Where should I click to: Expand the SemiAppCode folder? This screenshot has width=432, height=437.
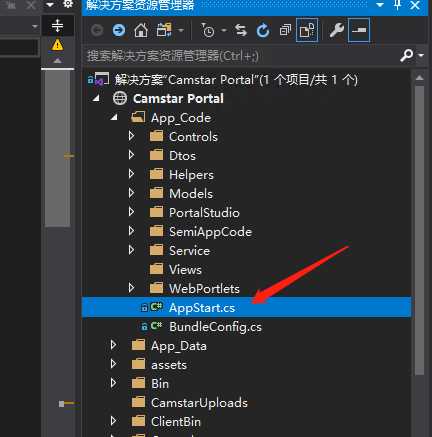pos(131,231)
